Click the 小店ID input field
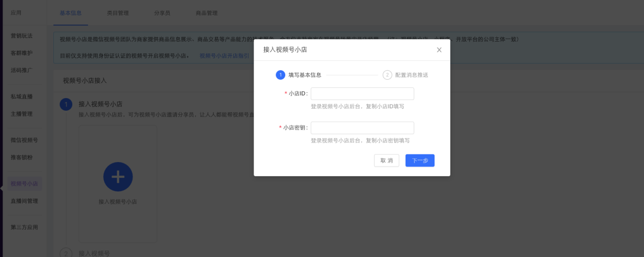644x257 pixels. [x=362, y=94]
